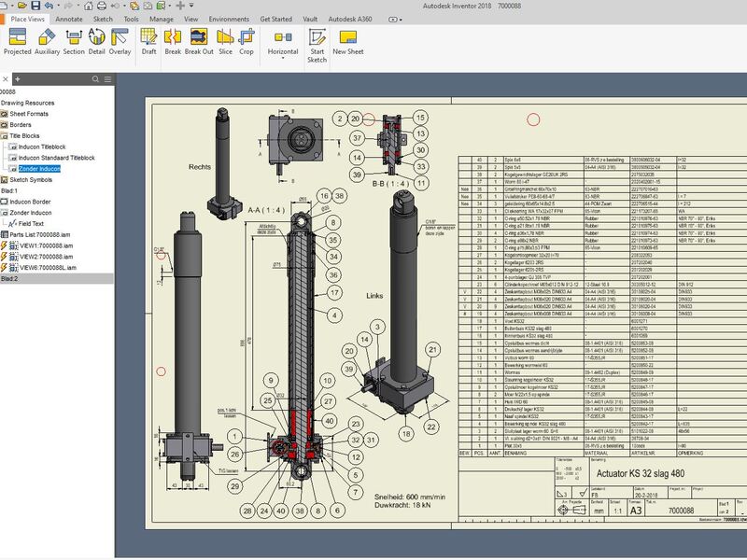
Task: Click balloon 37 on section B-B
Action: point(358,138)
